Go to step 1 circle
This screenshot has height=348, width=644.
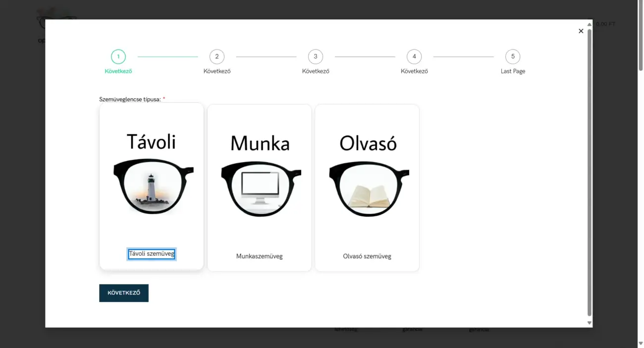coord(118,57)
